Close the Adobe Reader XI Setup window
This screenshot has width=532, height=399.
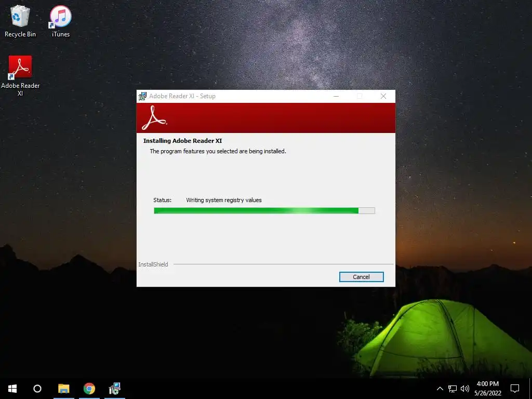tap(383, 96)
